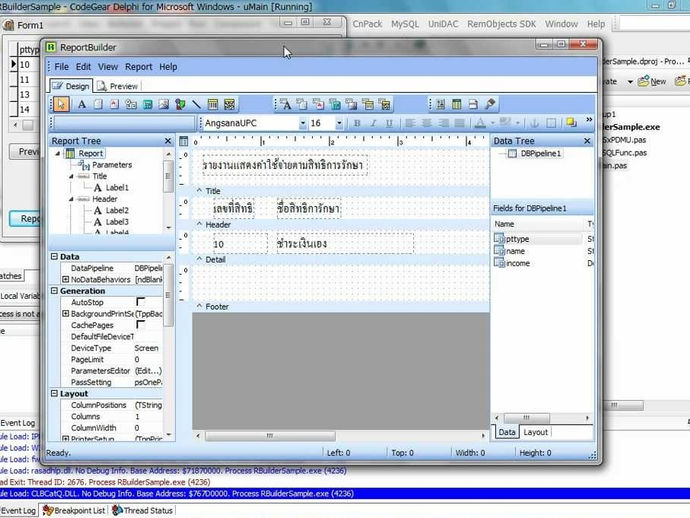Open the highlight color dropdown arrow
Image resolution: width=690 pixels, height=518 pixels.
pos(518,123)
